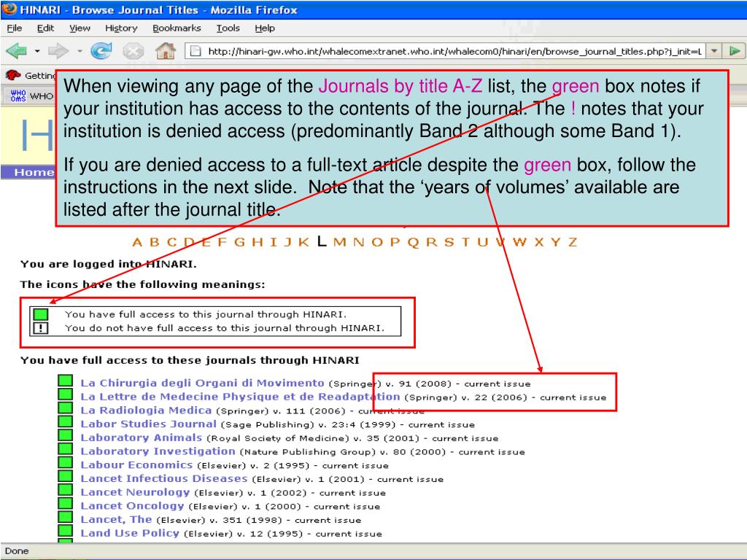
Task: Open the La Chirurgia degli Organi di Movimento journal
Action: [x=203, y=384]
